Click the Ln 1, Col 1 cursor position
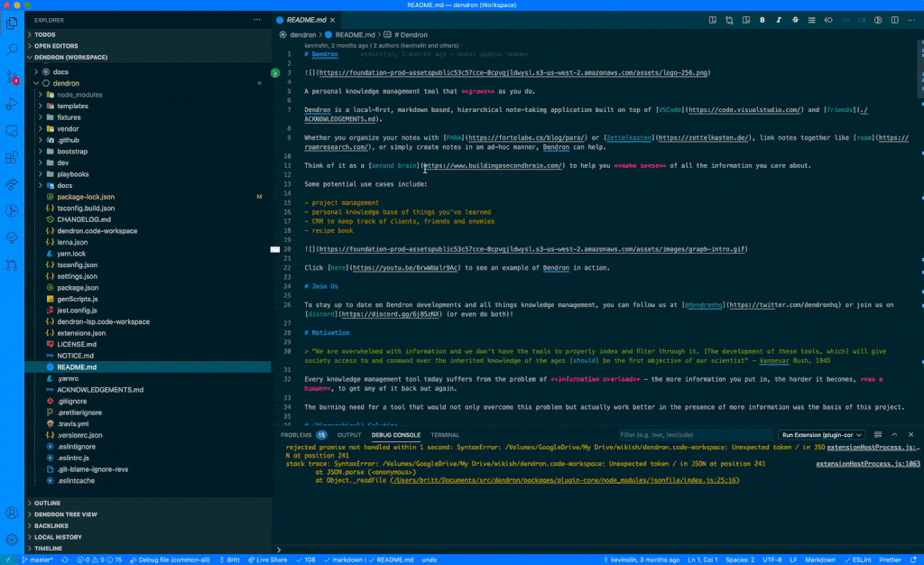The image size is (924, 565). tap(702, 560)
